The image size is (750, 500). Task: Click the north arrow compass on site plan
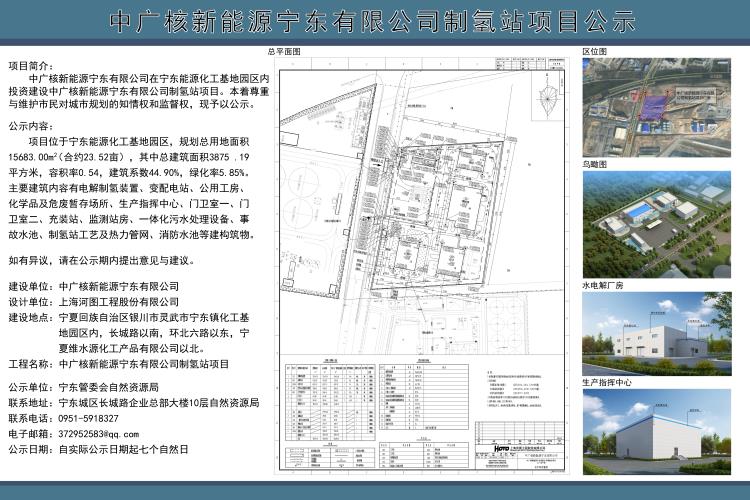pos(548,100)
